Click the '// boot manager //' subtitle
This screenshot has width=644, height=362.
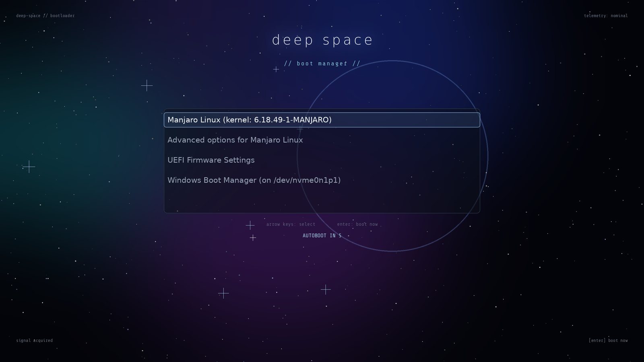point(322,64)
